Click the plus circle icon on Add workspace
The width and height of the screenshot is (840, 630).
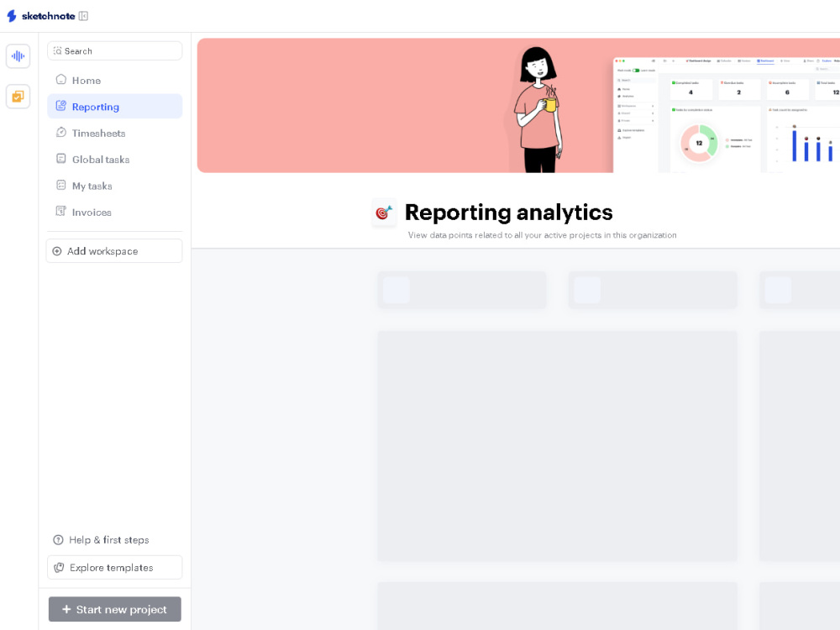[57, 250]
